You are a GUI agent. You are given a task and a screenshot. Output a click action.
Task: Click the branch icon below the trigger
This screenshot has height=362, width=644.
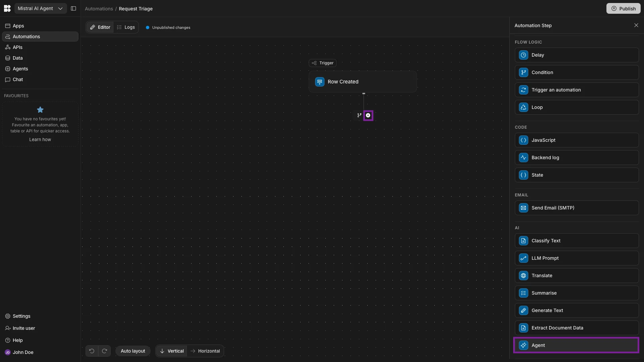pos(359,115)
